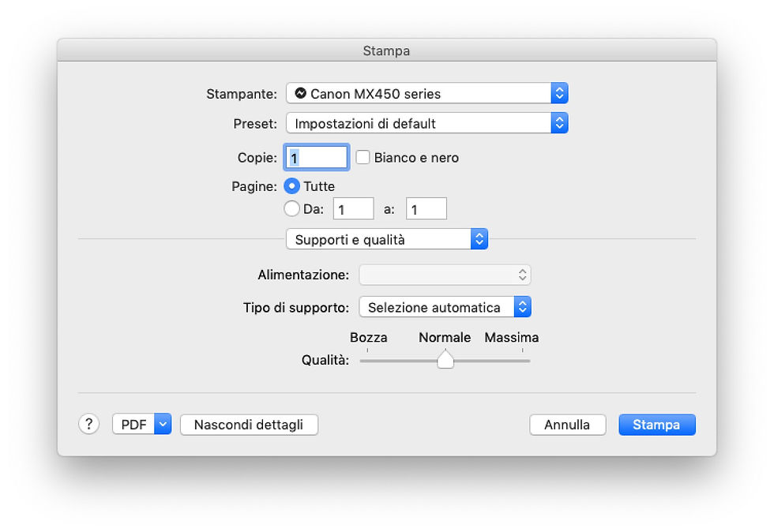Click the Preset selector blue arrows
774x532 pixels.
point(559,123)
